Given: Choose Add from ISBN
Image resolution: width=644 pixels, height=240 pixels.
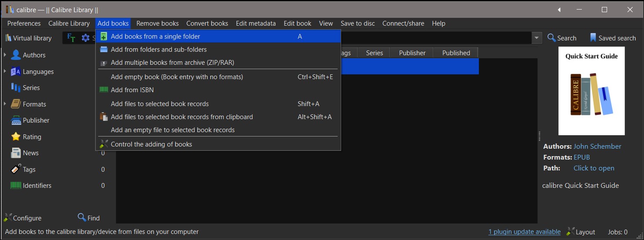Looking at the screenshot, I should 218,90.
